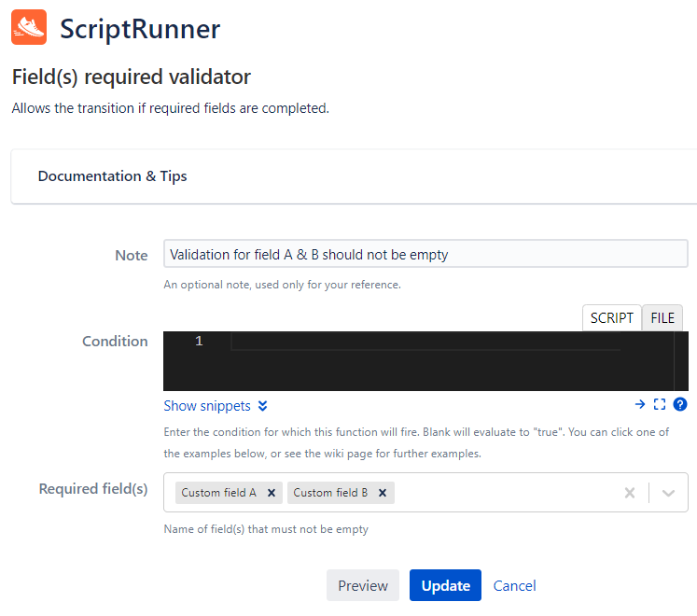The image size is (697, 616).
Task: Switch to the SCRIPT tab
Action: click(x=612, y=318)
